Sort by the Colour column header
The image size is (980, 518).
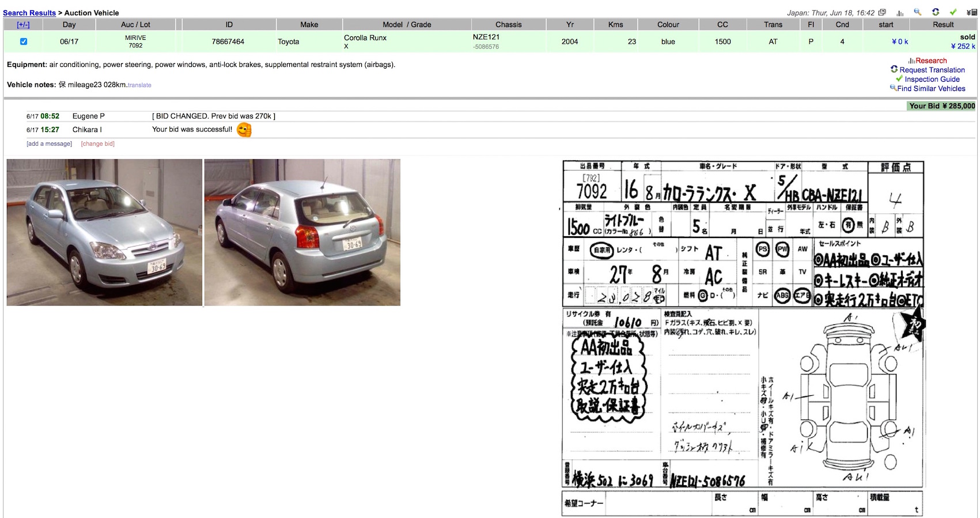click(668, 25)
